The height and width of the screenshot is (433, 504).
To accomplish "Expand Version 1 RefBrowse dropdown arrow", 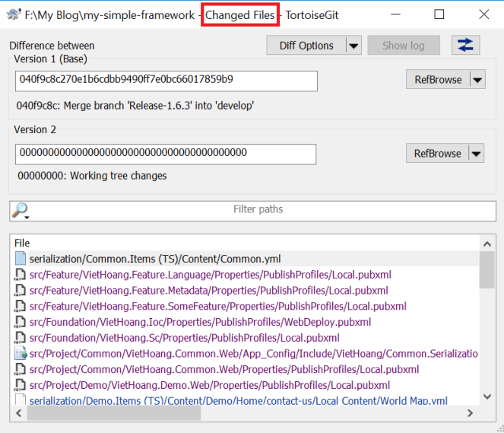I will [x=477, y=80].
